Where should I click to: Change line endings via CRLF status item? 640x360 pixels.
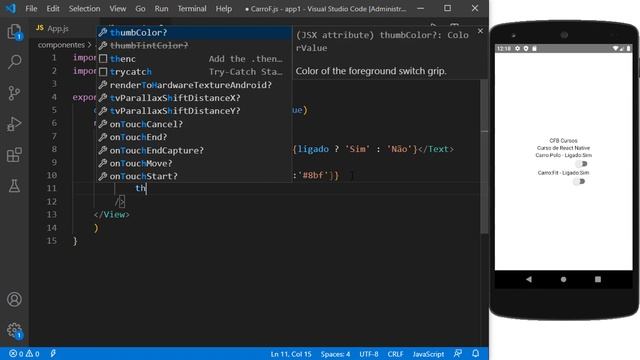coord(395,354)
